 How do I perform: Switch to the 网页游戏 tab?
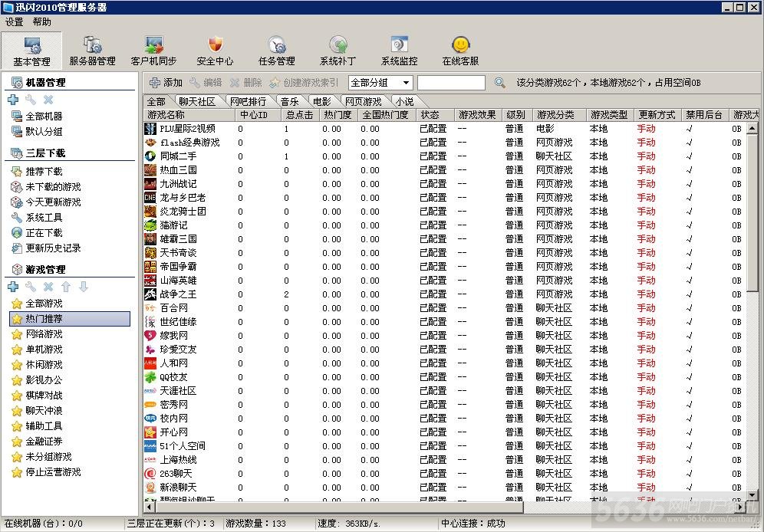pyautogui.click(x=363, y=101)
